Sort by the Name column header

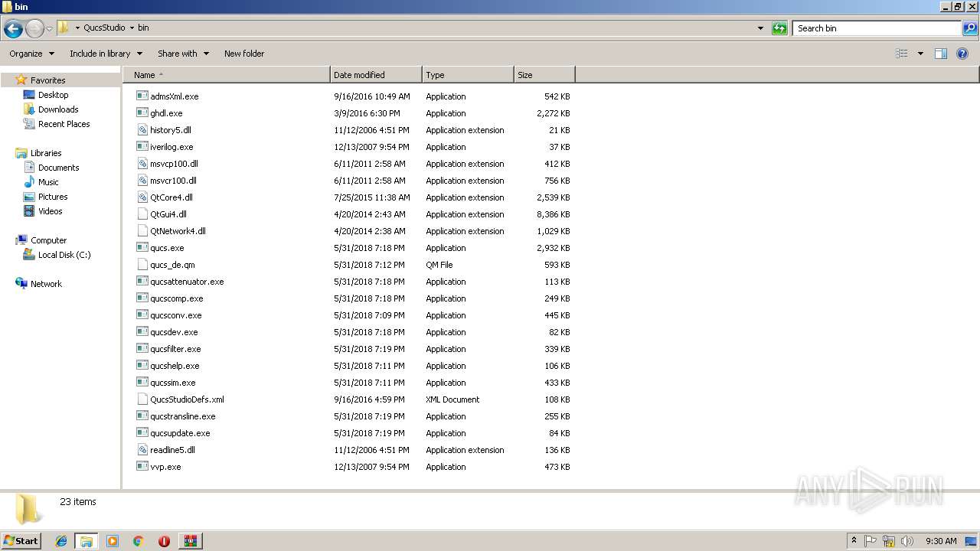[x=226, y=75]
